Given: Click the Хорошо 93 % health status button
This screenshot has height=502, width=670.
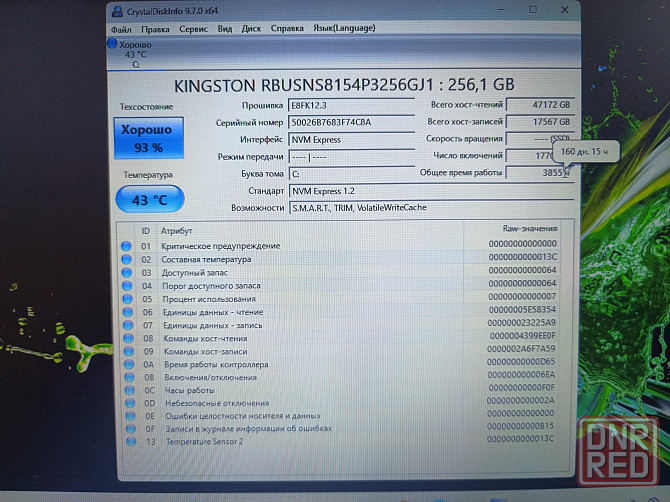Looking at the screenshot, I should [x=149, y=138].
